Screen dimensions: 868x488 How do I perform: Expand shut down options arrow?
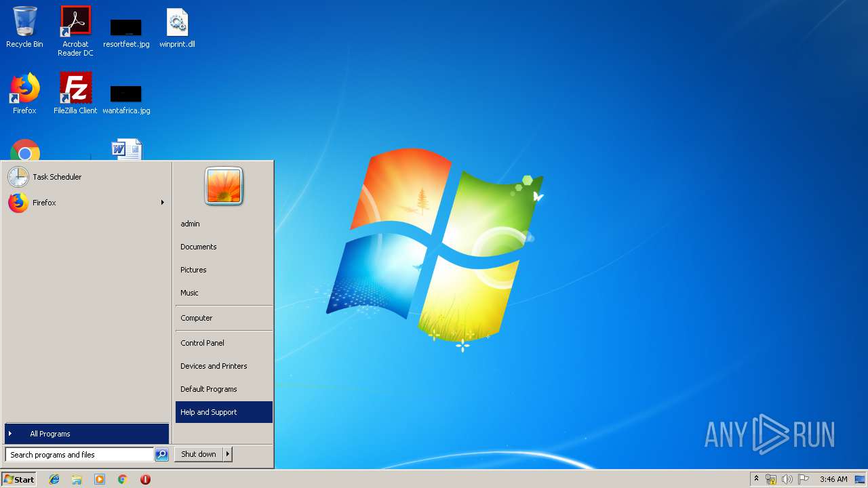[x=228, y=454]
